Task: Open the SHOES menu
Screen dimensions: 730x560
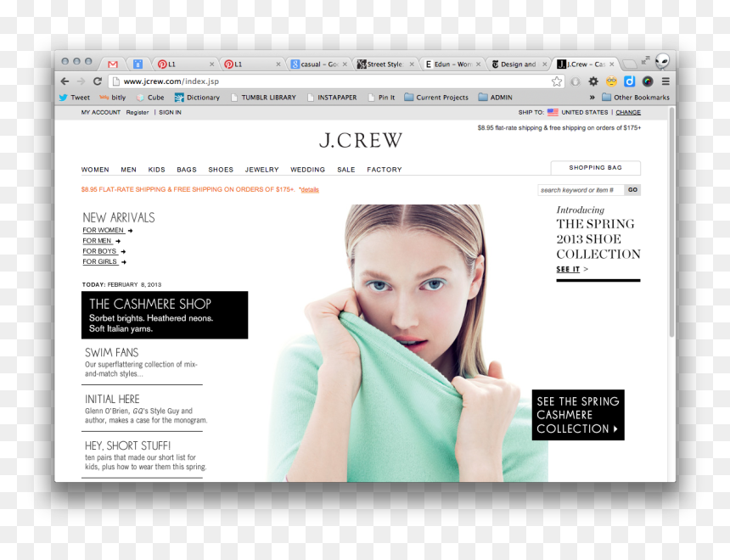Action: click(221, 170)
